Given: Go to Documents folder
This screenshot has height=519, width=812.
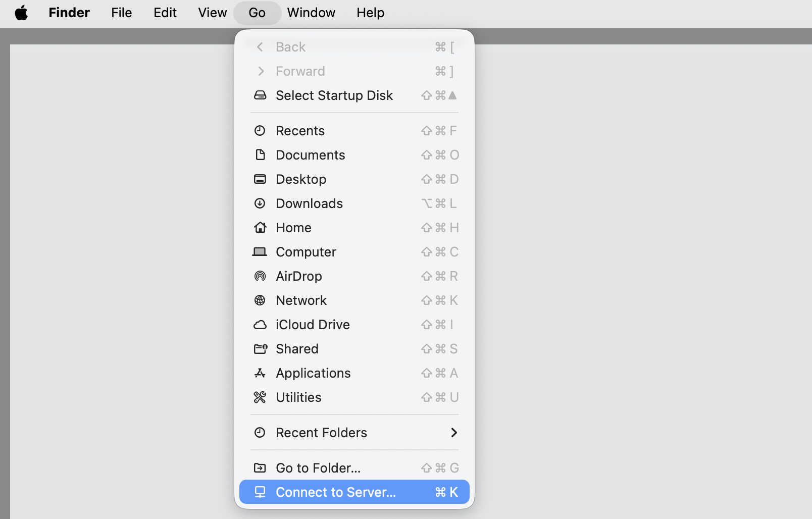Looking at the screenshot, I should tap(354, 155).
